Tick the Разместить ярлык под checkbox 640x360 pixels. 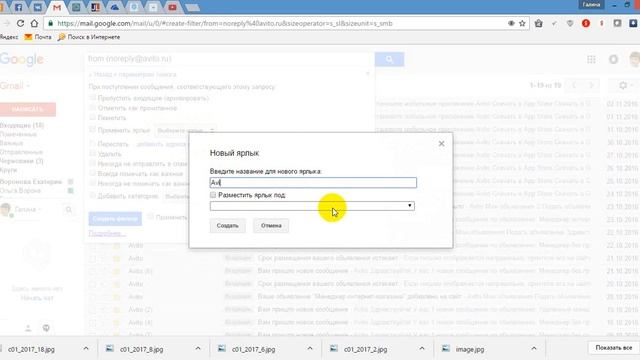[213, 195]
